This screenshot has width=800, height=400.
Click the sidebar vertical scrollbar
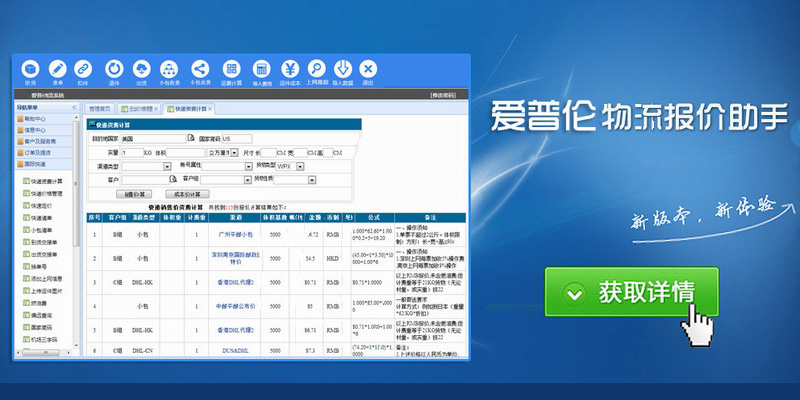77,230
